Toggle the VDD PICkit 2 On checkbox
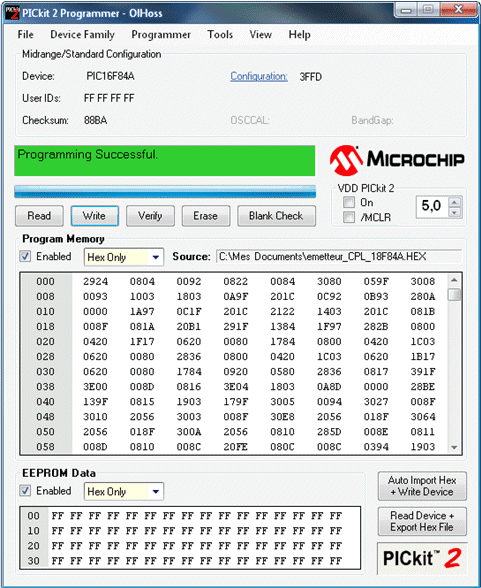 [349, 202]
